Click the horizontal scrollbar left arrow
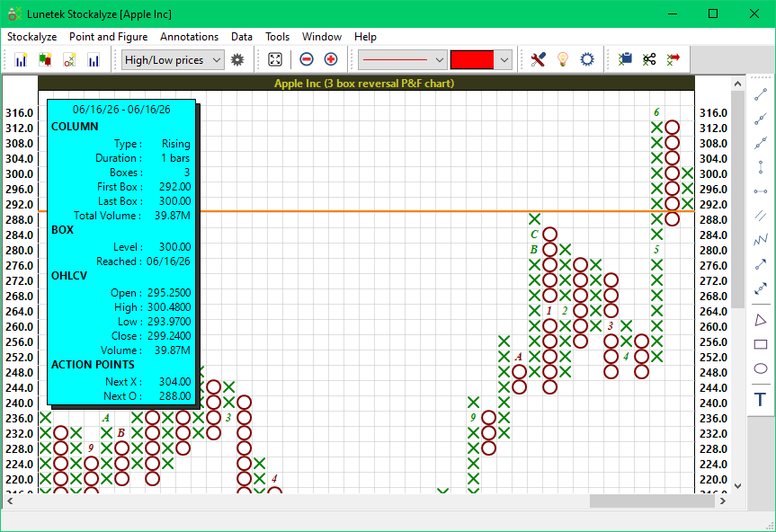The image size is (776, 532). (9, 501)
